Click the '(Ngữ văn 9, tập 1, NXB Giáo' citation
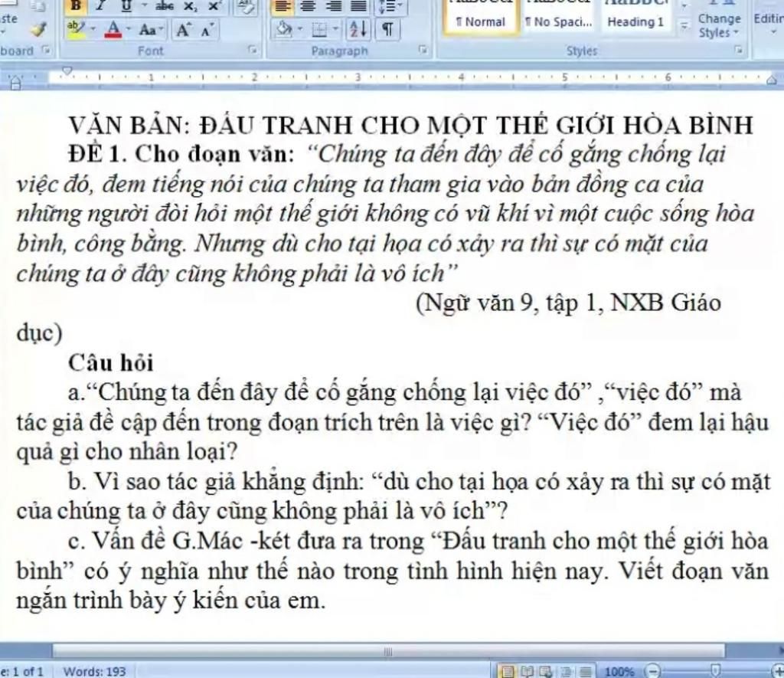The width and height of the screenshot is (784, 678). pos(569,303)
